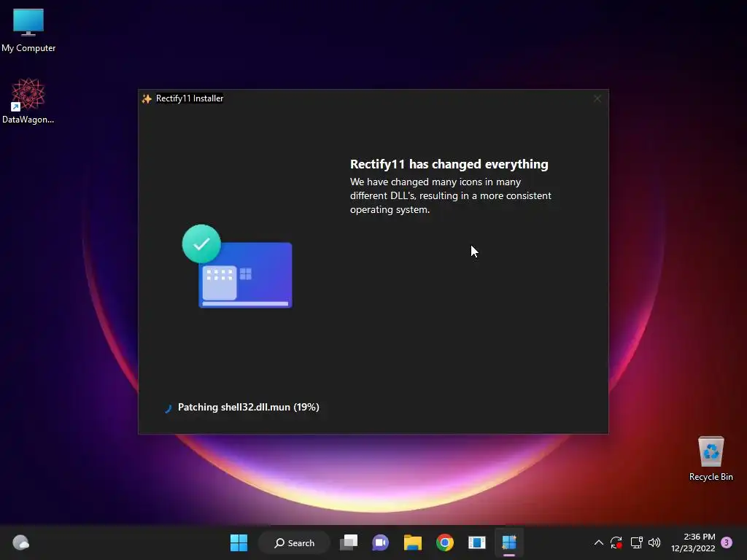Click the installer illustration with green checkmark
This screenshot has width=747, height=560.
[237, 266]
